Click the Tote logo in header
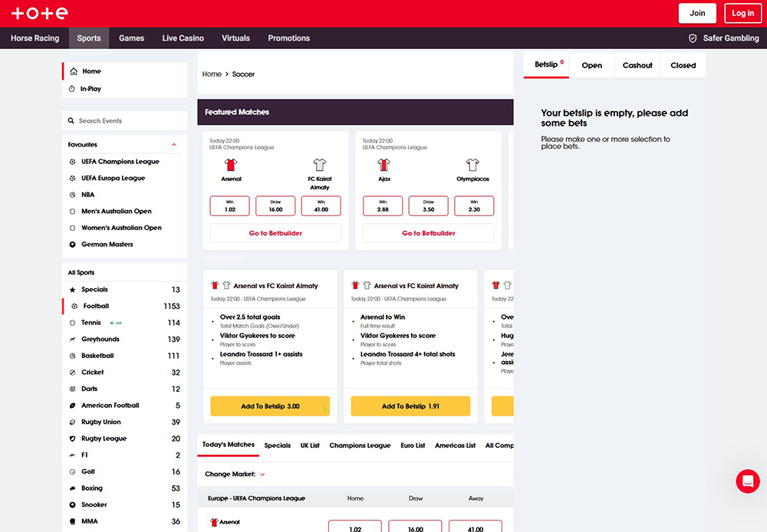 click(x=40, y=13)
